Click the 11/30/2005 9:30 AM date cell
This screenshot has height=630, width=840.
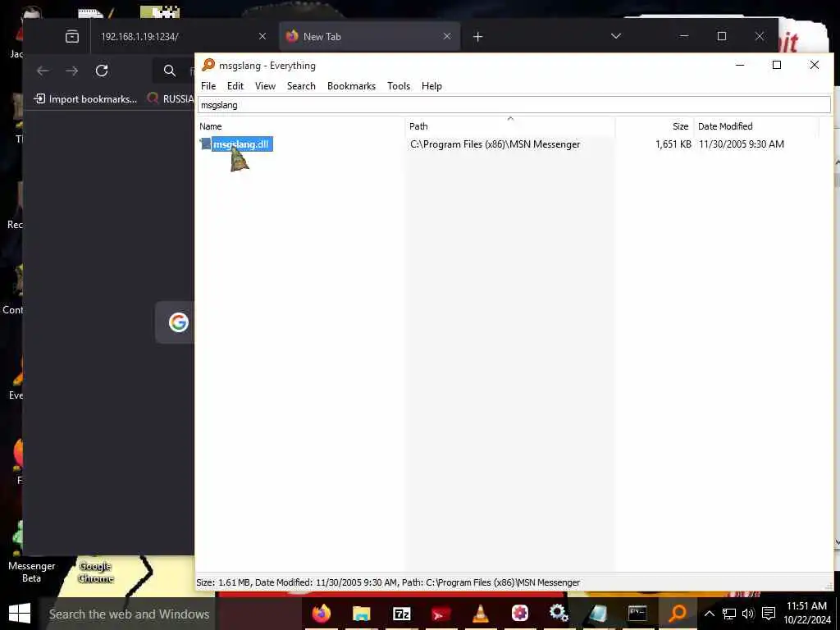click(x=741, y=144)
